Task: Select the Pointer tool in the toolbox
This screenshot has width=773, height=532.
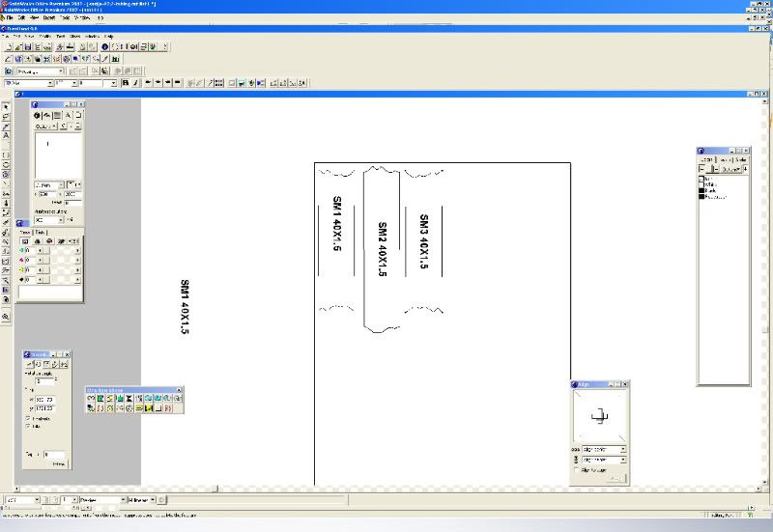Action: point(6,107)
